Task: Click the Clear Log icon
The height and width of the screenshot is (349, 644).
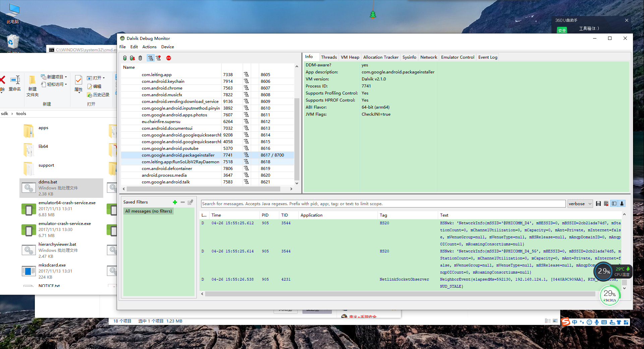Action: coord(606,203)
